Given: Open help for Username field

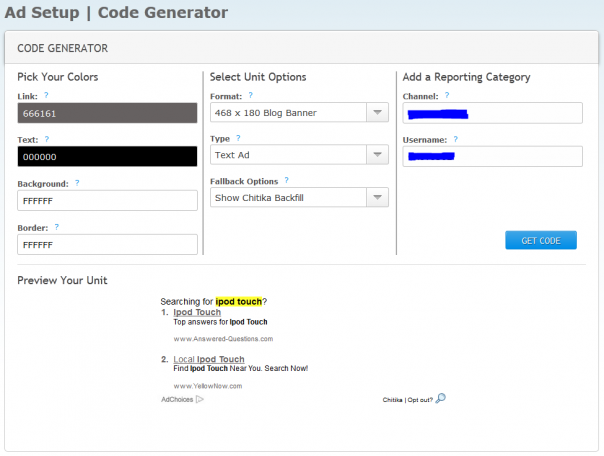Looking at the screenshot, I should coord(455,139).
